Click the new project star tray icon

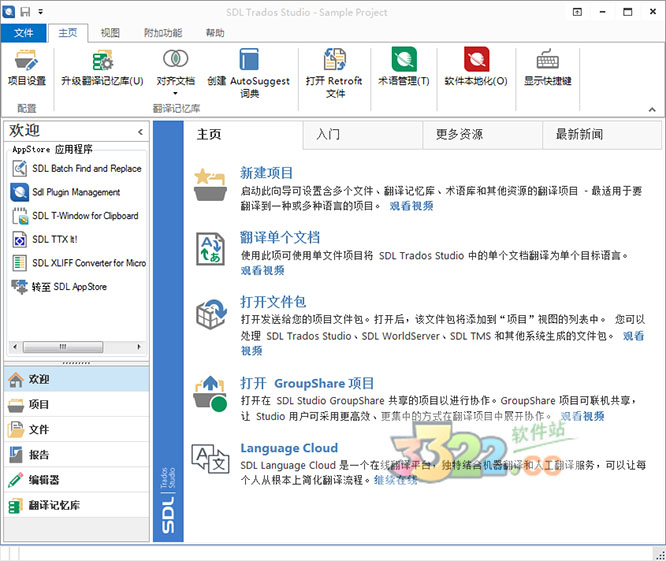[x=210, y=184]
